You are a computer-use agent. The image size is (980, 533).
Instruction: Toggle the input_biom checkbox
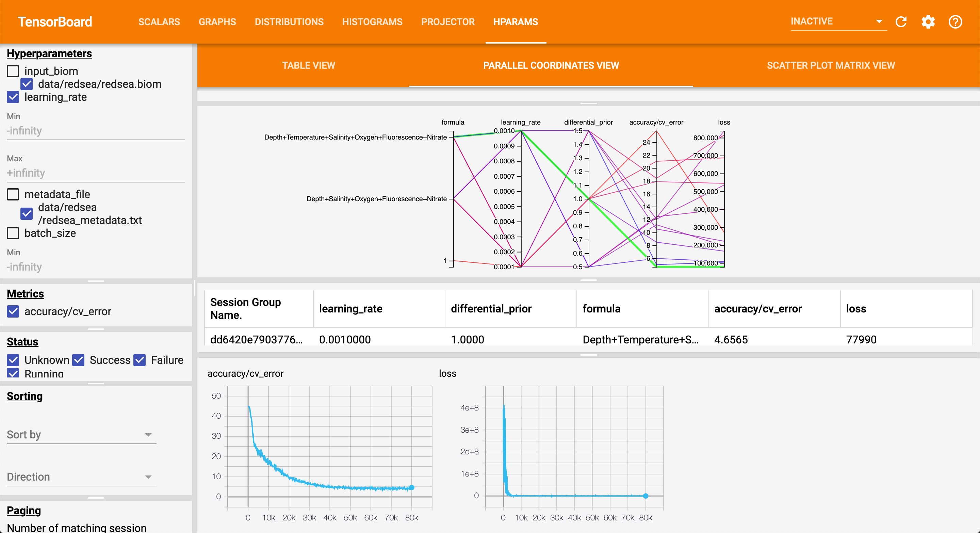pyautogui.click(x=13, y=71)
